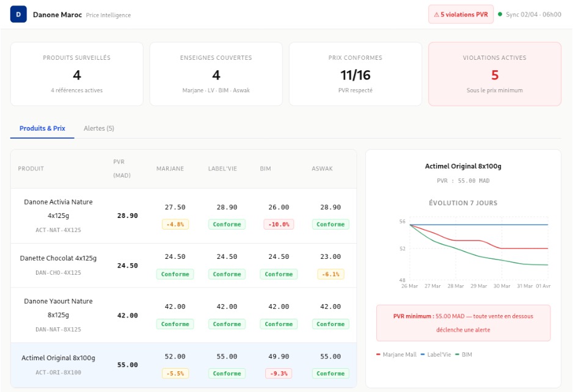Image resolution: width=573 pixels, height=392 pixels.
Task: Toggle the BIM legend series in chart
Action: (463, 354)
